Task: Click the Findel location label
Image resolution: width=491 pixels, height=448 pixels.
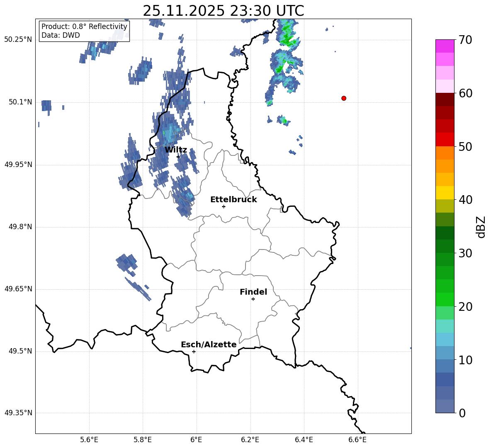Action: click(x=253, y=292)
